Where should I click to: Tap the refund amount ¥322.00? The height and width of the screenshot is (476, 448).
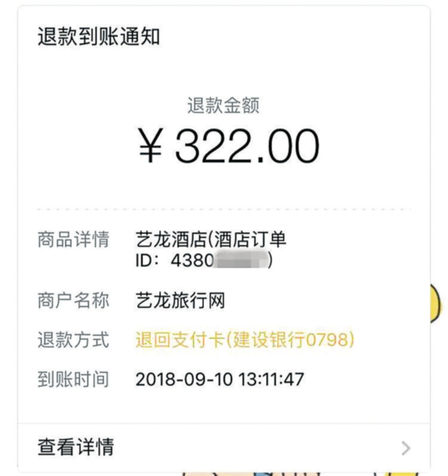tap(228, 146)
